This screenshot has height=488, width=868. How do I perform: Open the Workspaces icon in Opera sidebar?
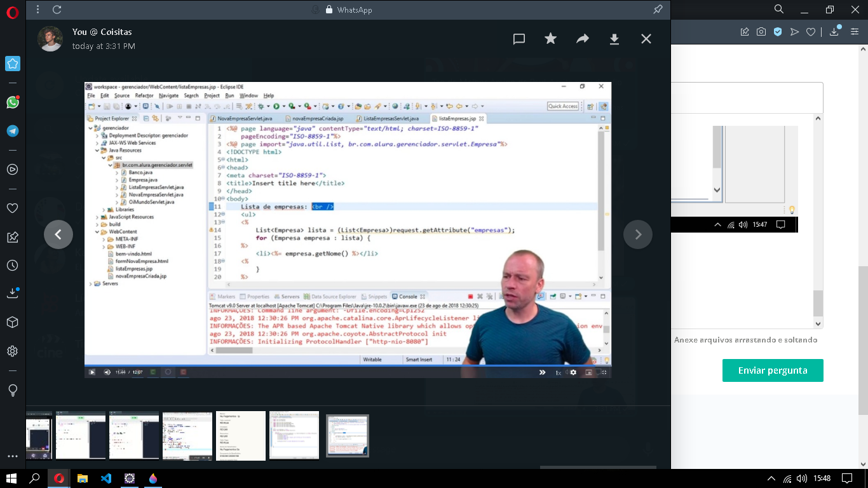tap(13, 64)
